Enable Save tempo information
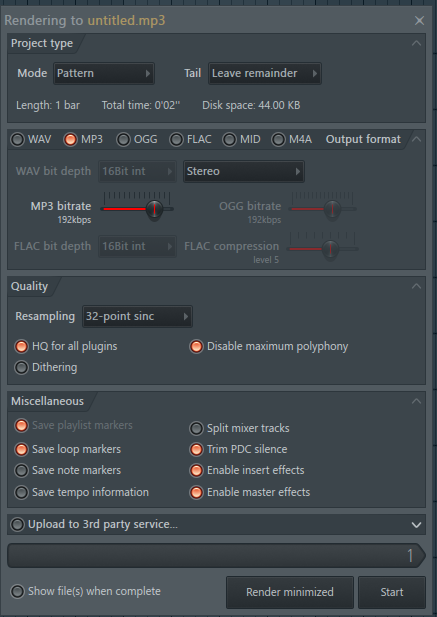 click(21, 492)
